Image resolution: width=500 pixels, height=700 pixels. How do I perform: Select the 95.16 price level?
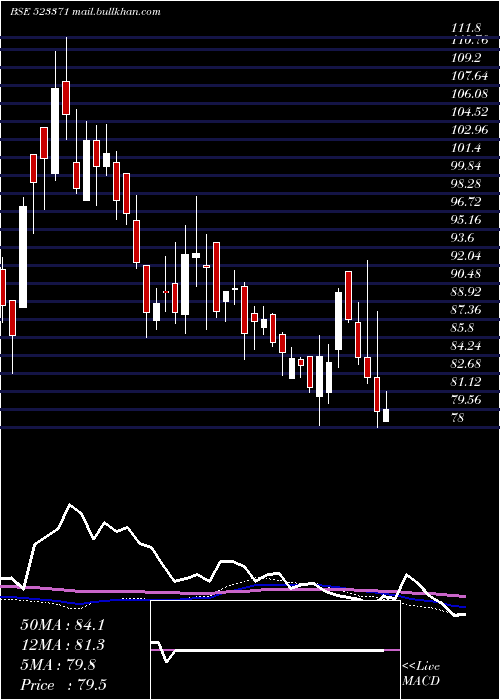467,220
